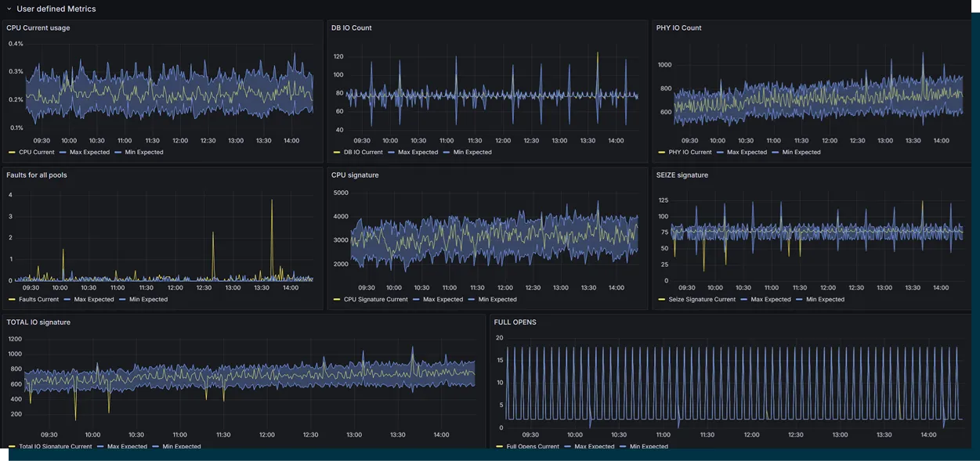The image size is (980, 461).
Task: Click the DB IO Current legend color marker
Action: coord(337,153)
